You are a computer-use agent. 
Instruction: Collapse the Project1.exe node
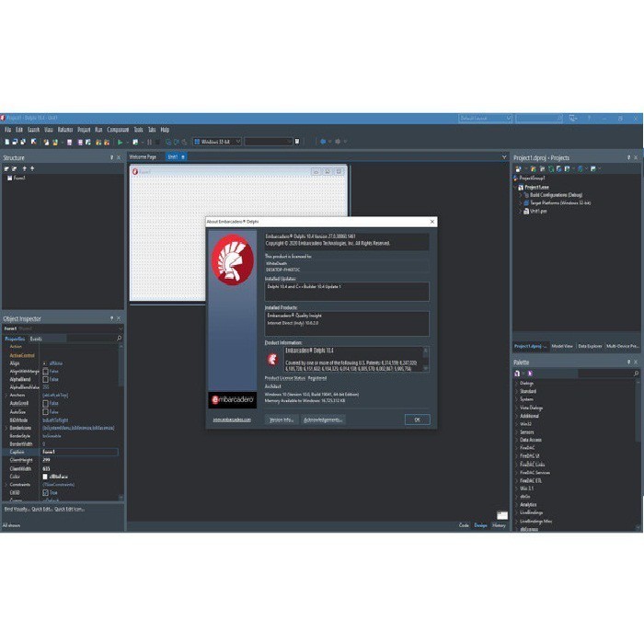[515, 188]
